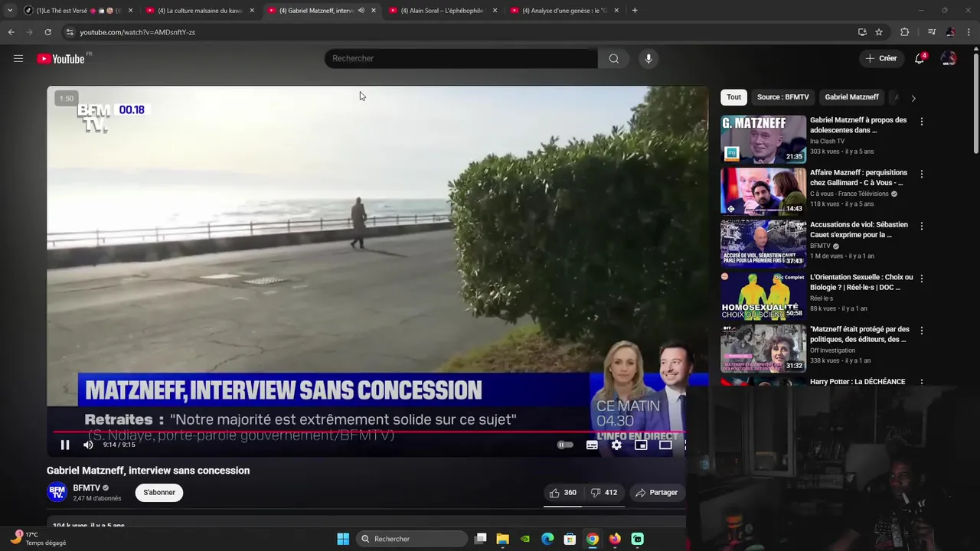Viewport: 980px width, 551px height.
Task: Click the taskbar Rechercher search box
Action: tap(412, 539)
